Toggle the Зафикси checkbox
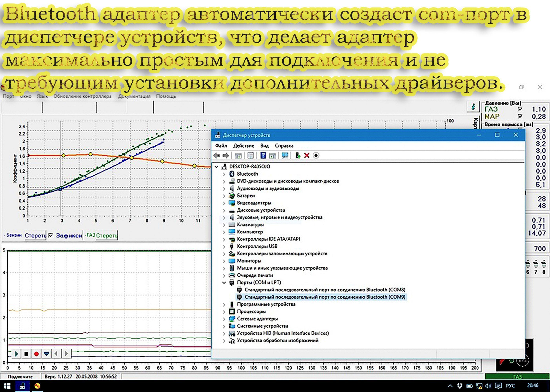Viewport: 550px width, 392px height. pos(50,235)
